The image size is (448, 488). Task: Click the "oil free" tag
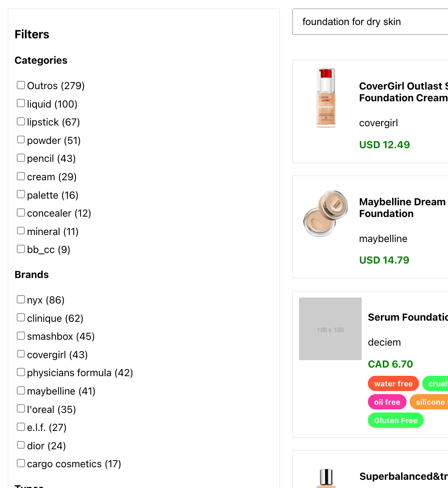[x=387, y=402]
